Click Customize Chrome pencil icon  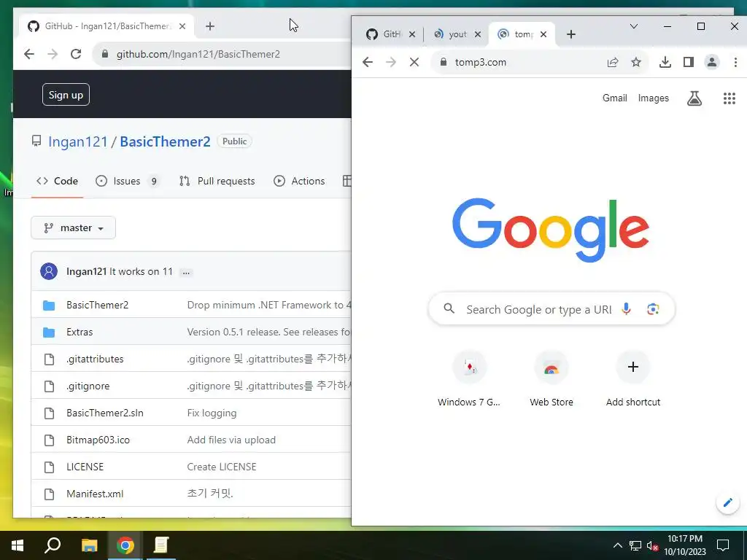tap(727, 502)
